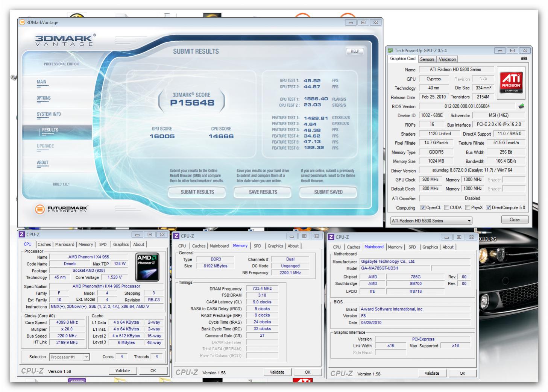
Task: Click the Submit Results button
Action: [x=197, y=192]
